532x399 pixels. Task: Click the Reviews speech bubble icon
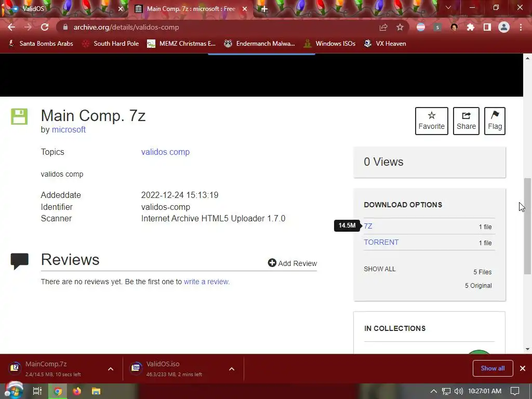pos(20,261)
